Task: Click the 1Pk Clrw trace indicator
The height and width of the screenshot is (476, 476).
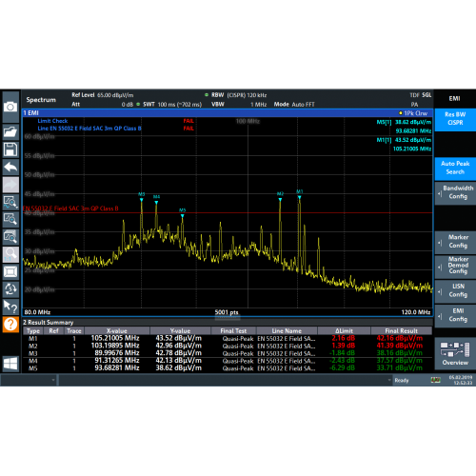Action: [413, 113]
